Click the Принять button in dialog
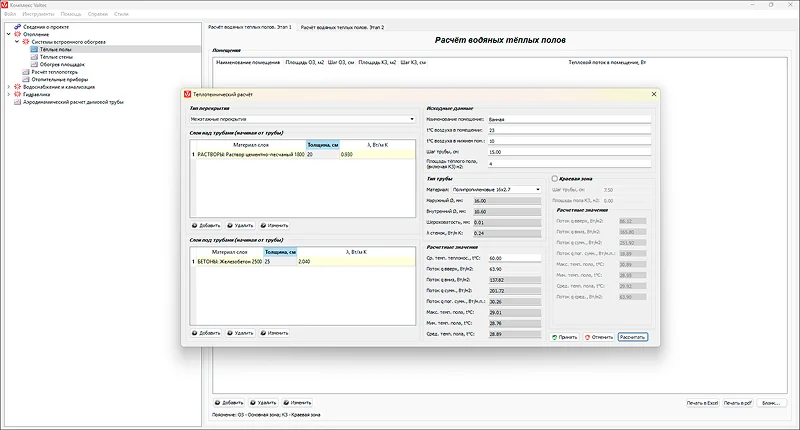800x430 pixels. click(x=564, y=337)
